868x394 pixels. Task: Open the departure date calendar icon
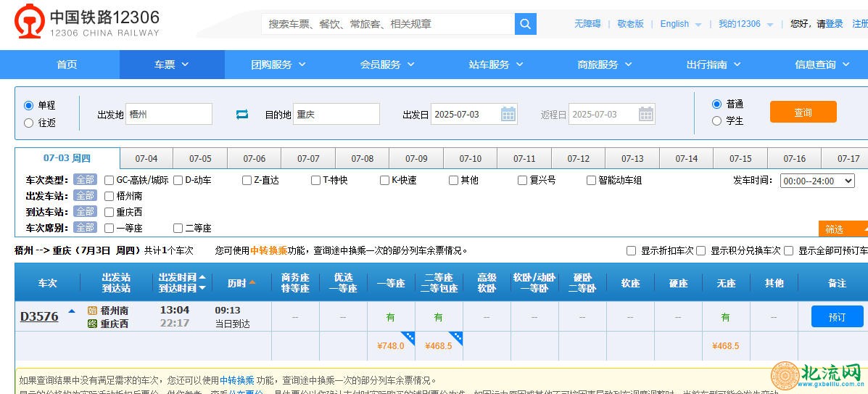508,114
